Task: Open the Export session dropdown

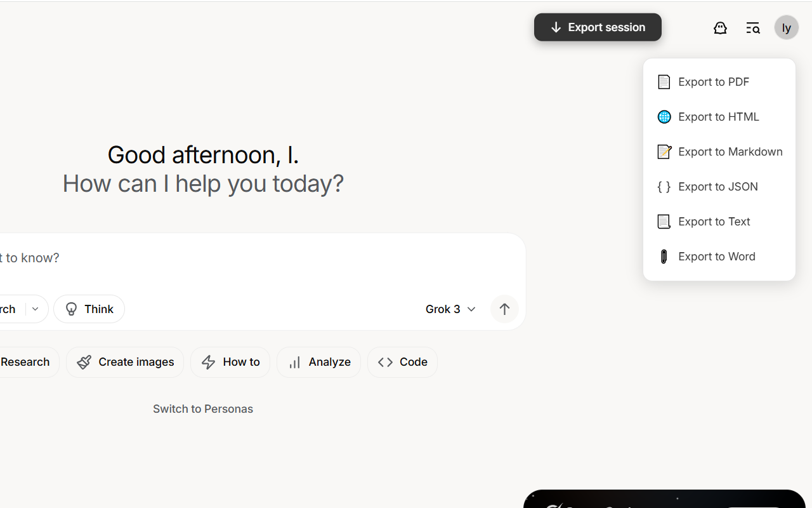Action: pos(598,27)
